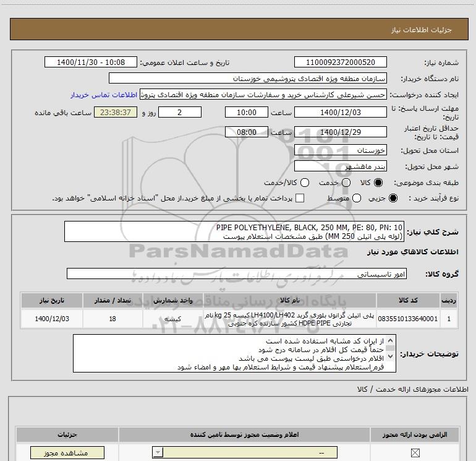This screenshot has width=476, height=461.
Task: Click the شرح کلی نیاز description box
Action: click(234, 231)
